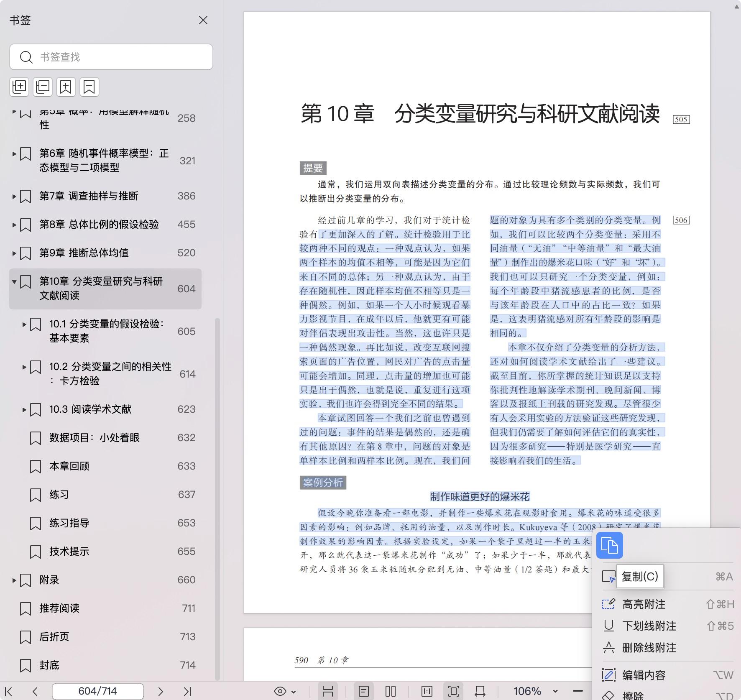The height and width of the screenshot is (700, 741).
Task: Click the collapse all bookmarks icon
Action: coord(43,87)
